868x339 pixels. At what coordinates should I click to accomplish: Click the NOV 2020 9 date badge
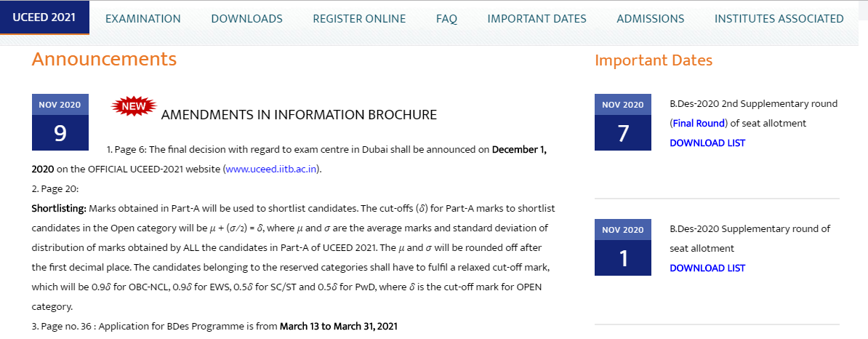pos(60,122)
